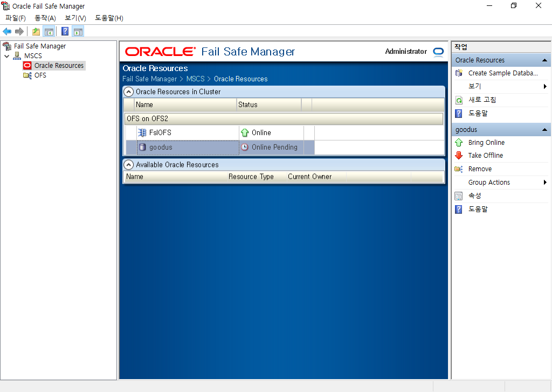Image resolution: width=552 pixels, height=392 pixels.
Task: Collapse the MSCS tree node
Action: tap(6, 56)
